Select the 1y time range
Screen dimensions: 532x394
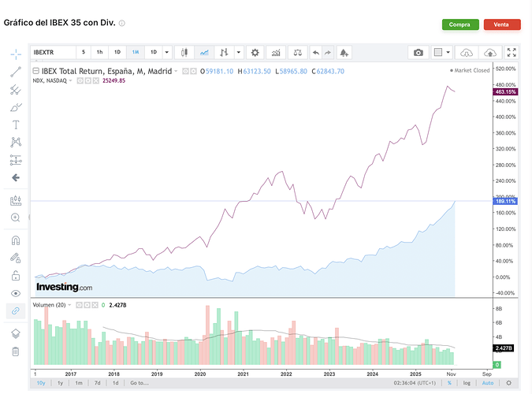(61, 383)
